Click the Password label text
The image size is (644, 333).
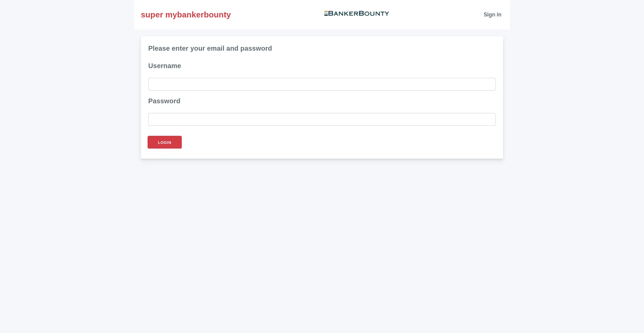coord(164,101)
